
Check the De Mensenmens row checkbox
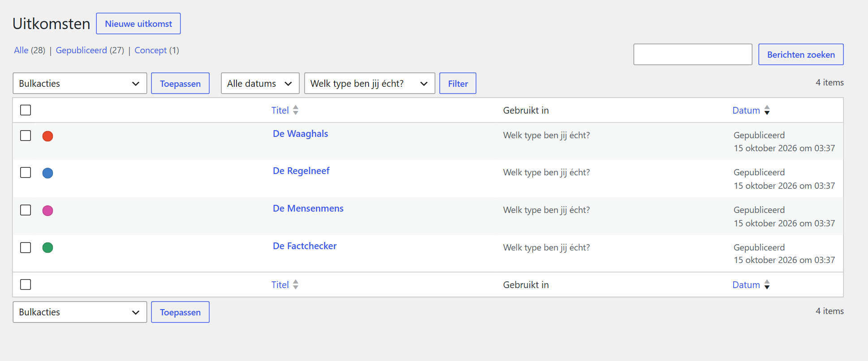tap(26, 210)
